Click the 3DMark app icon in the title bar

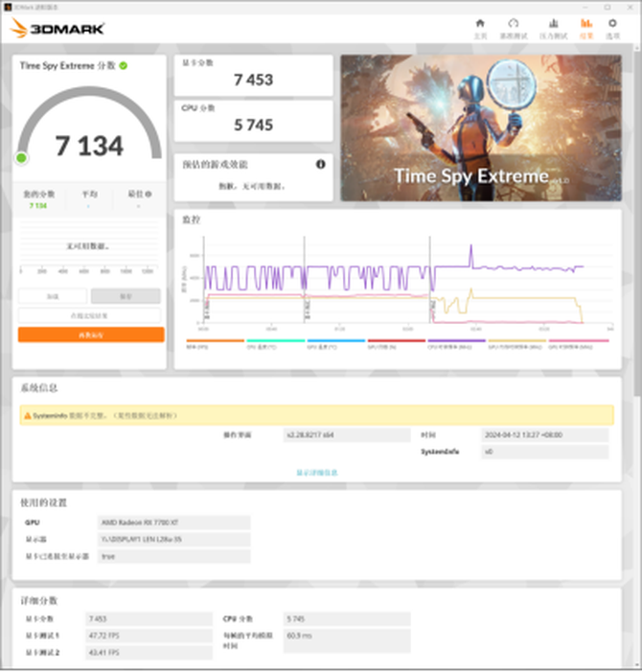(7, 8)
